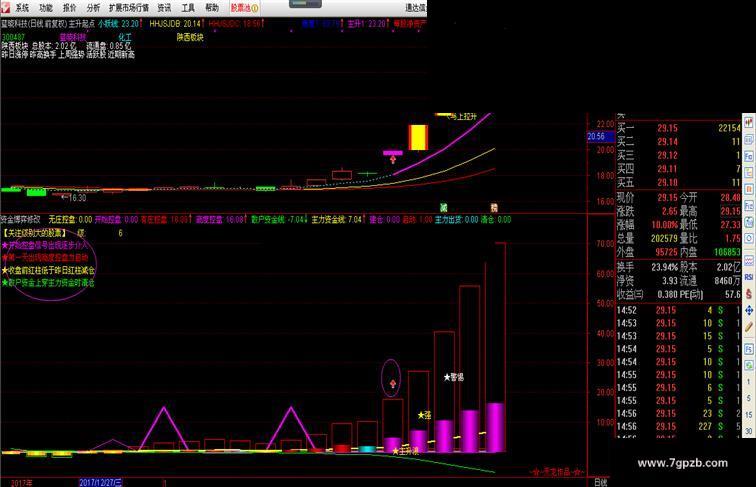756x487 pixels.
Task: Click the 化工 sector label
Action: click(124, 37)
